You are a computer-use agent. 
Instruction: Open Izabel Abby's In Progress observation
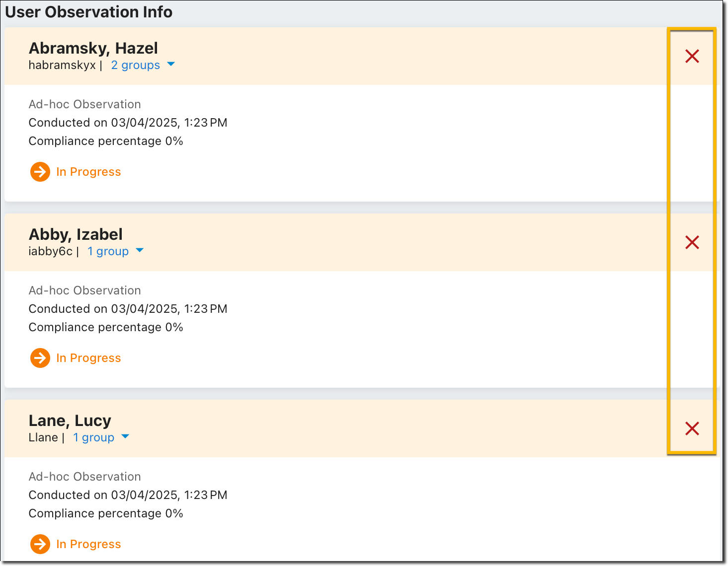[x=88, y=358]
